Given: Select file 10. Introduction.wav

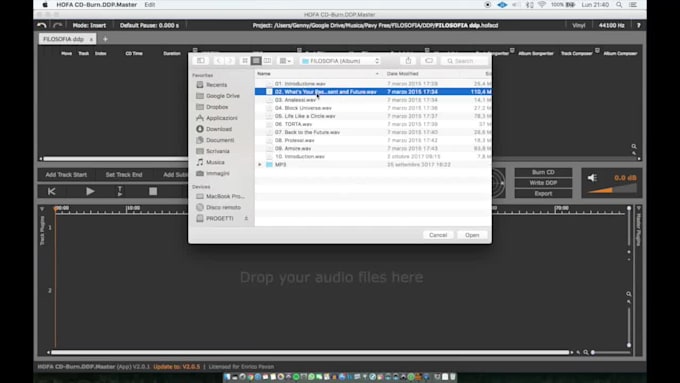Looking at the screenshot, I should coord(373,157).
